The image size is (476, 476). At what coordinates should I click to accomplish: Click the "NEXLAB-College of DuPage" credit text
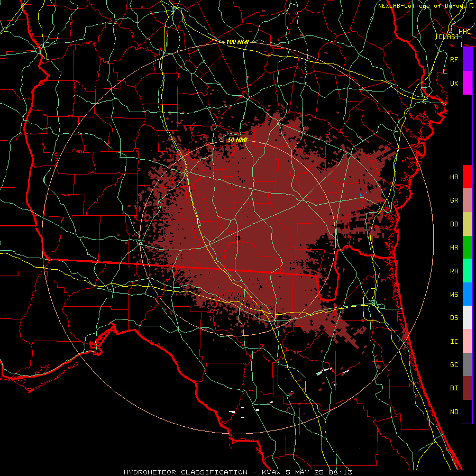pos(422,6)
